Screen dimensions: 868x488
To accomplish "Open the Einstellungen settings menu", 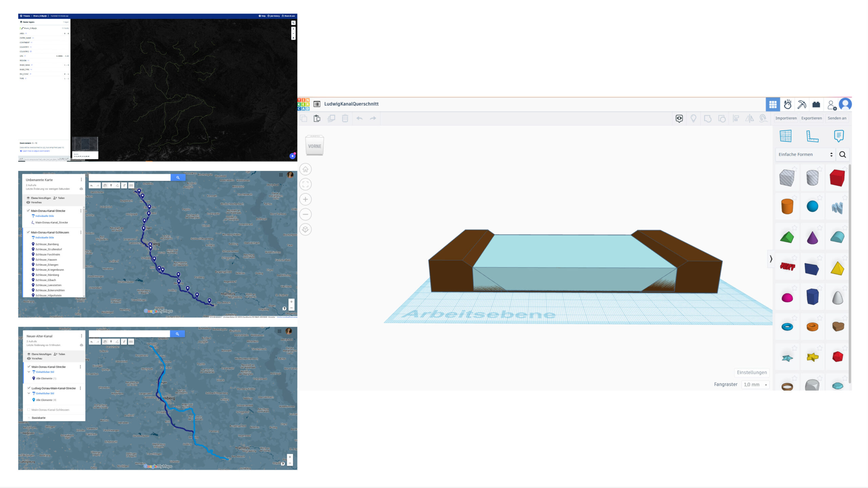I will pyautogui.click(x=751, y=372).
